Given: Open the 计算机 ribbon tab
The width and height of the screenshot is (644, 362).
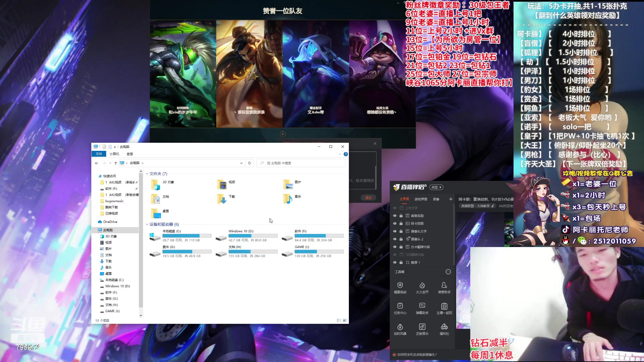Looking at the screenshot, I should (114, 154).
